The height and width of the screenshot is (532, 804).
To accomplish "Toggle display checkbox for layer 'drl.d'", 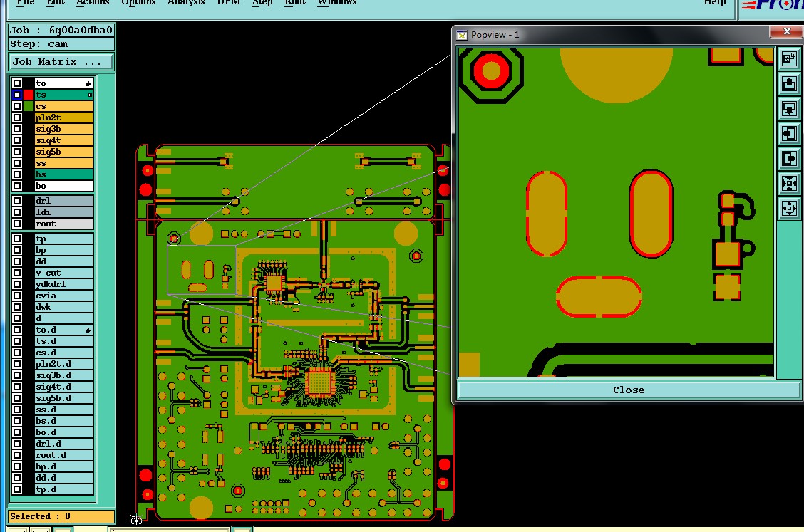I will click(x=17, y=444).
